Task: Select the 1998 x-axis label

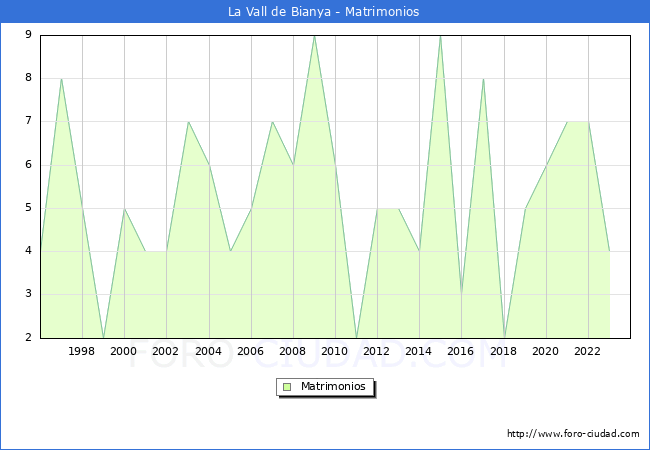Action: (81, 351)
